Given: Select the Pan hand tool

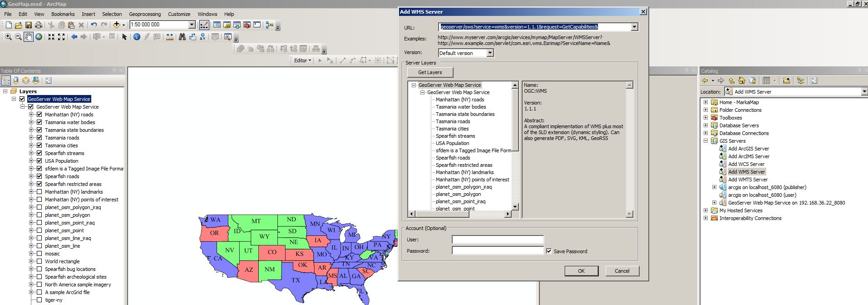Looking at the screenshot, I should pyautogui.click(x=29, y=37).
